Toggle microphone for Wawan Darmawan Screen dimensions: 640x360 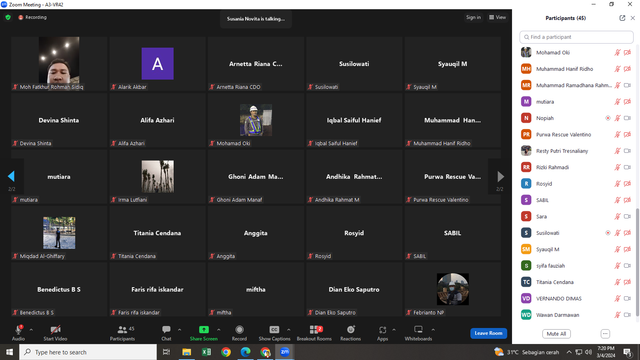(618, 315)
